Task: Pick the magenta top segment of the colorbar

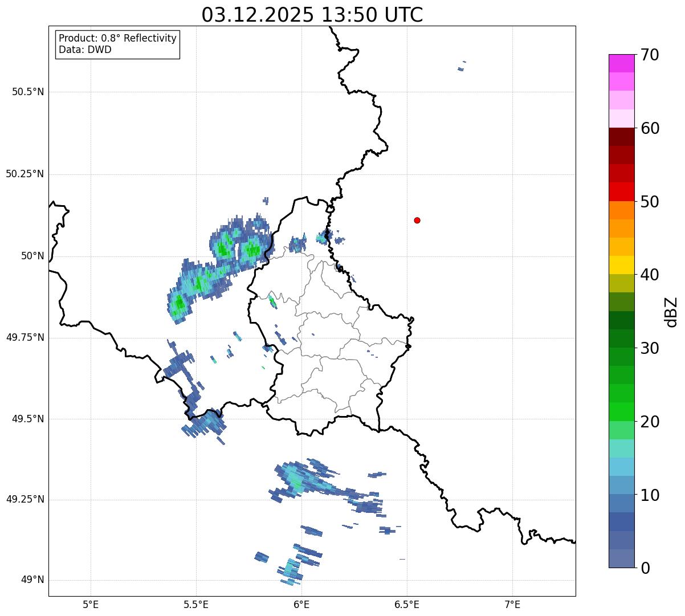Action: pos(621,63)
